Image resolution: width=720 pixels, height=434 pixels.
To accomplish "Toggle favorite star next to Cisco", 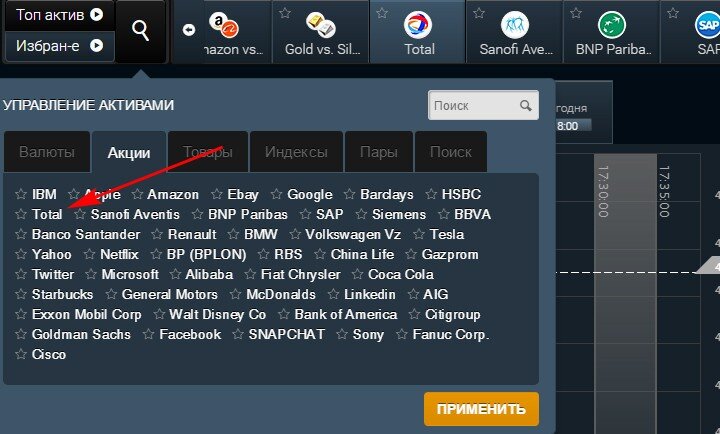I will 21,354.
